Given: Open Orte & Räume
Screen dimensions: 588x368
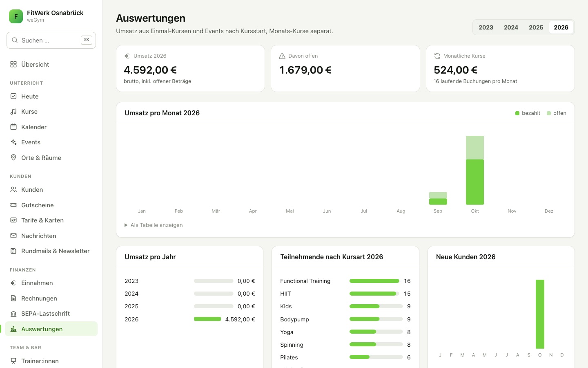Looking at the screenshot, I should 51,157.
